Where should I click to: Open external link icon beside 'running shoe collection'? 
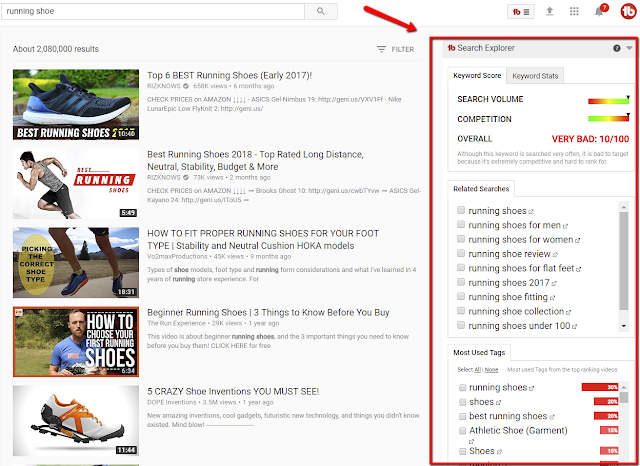(x=569, y=312)
